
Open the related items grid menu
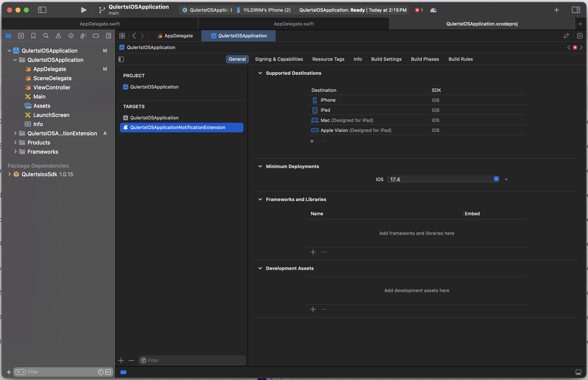[122, 36]
